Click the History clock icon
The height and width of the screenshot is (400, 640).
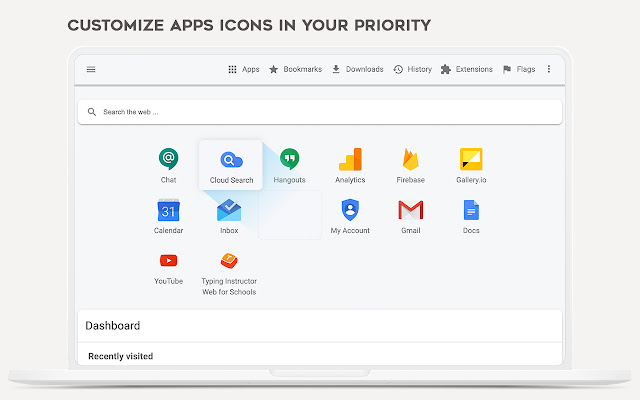pyautogui.click(x=398, y=69)
